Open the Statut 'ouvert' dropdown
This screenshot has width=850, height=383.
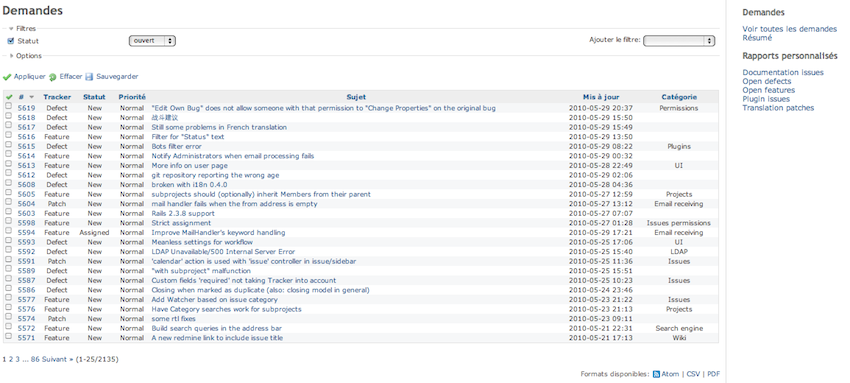point(152,41)
